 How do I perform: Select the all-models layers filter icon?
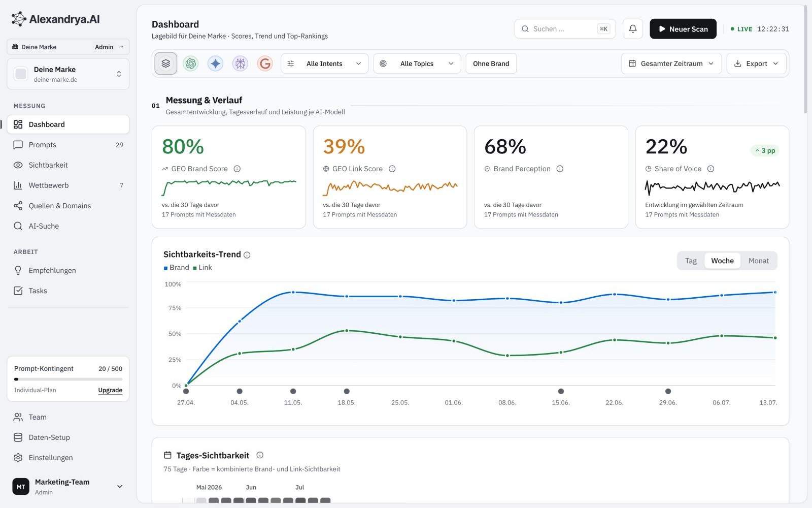165,63
